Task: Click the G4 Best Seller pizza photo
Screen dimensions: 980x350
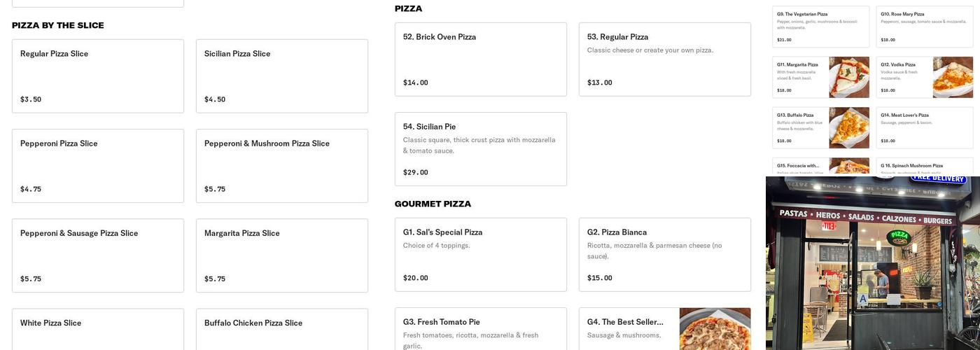Action: coord(715,329)
